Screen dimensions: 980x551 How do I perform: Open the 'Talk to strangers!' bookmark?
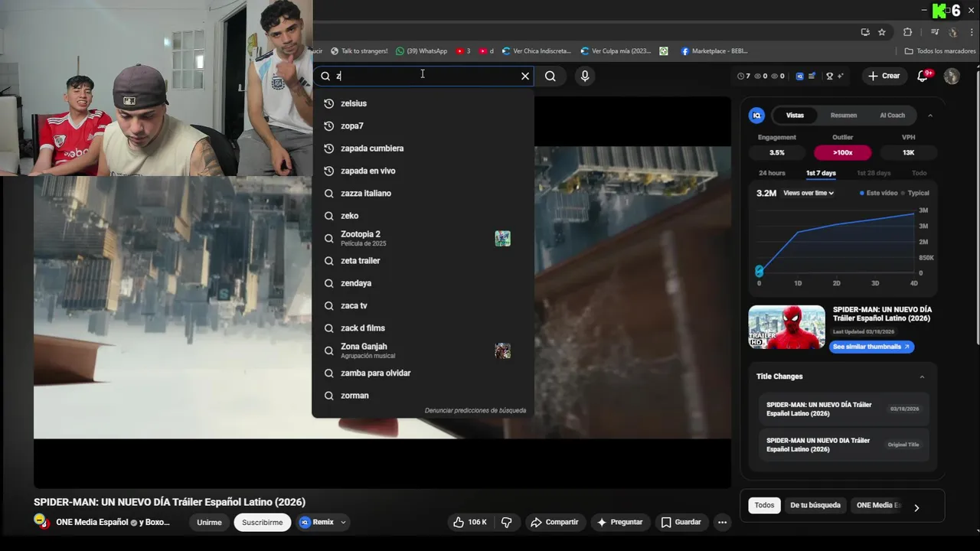359,51
